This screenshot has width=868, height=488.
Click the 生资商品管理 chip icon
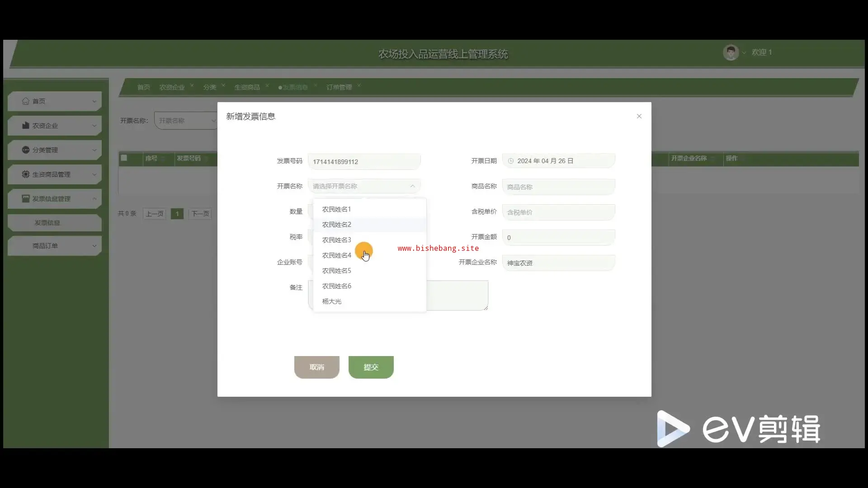point(26,174)
